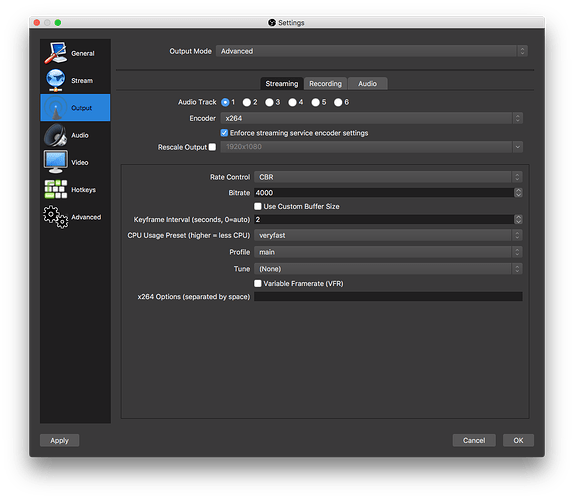Open Stream settings globe icon
574x499 pixels.
(56, 80)
